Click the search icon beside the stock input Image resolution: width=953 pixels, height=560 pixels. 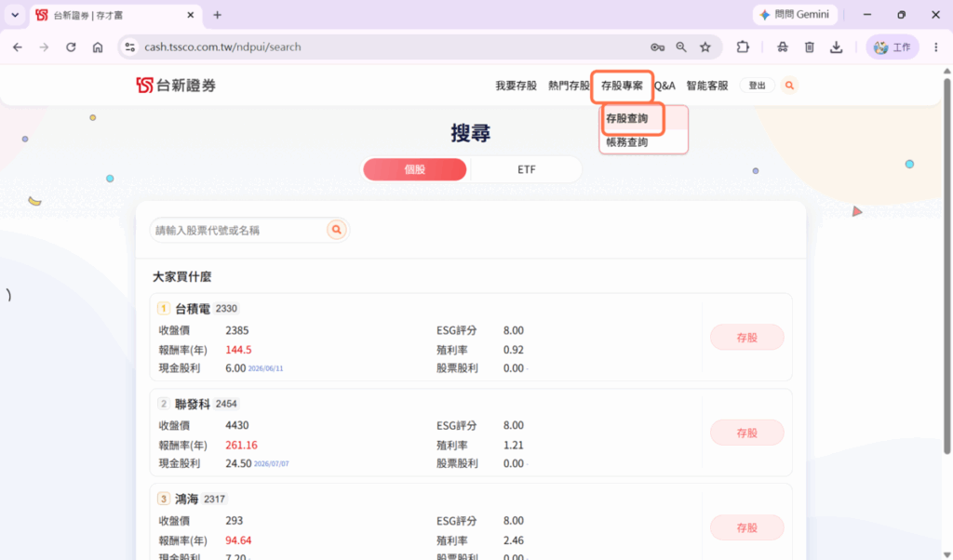point(337,230)
